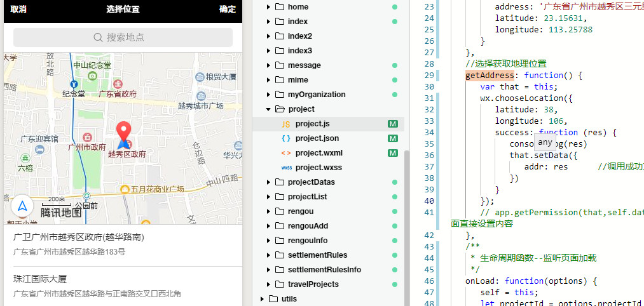Click the JS icon of project.js
Screen dimensions: 644x306
[x=286, y=124]
